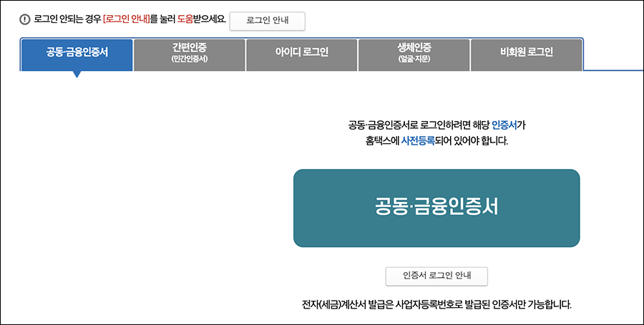The image size is (644, 325).
Task: Open the 인증서 로그인 안내 button
Action: tap(436, 276)
